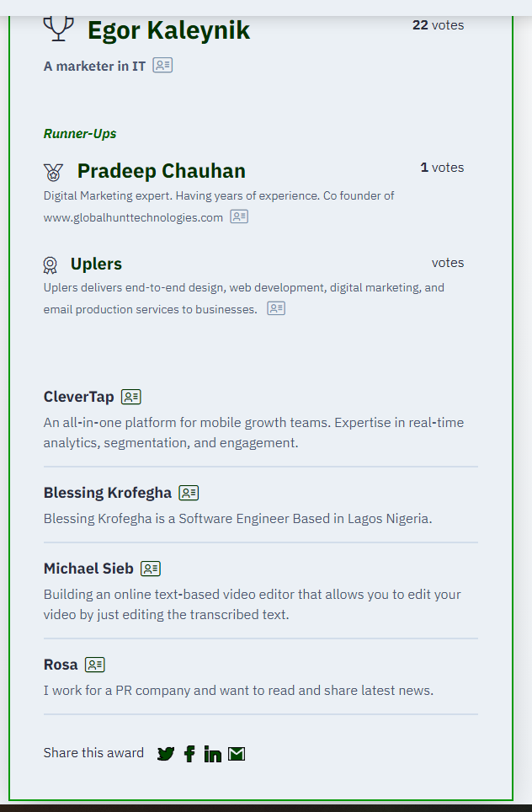Share this award via email
The width and height of the screenshot is (532, 812).
click(237, 754)
